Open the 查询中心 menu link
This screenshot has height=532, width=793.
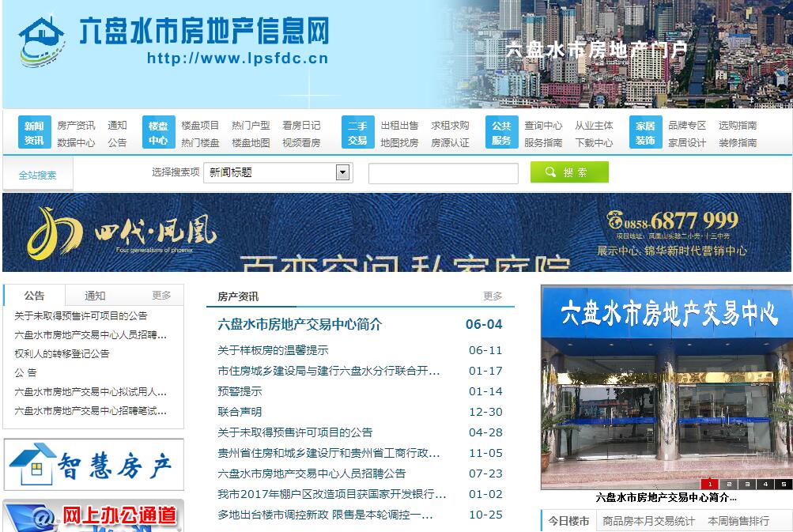point(543,126)
